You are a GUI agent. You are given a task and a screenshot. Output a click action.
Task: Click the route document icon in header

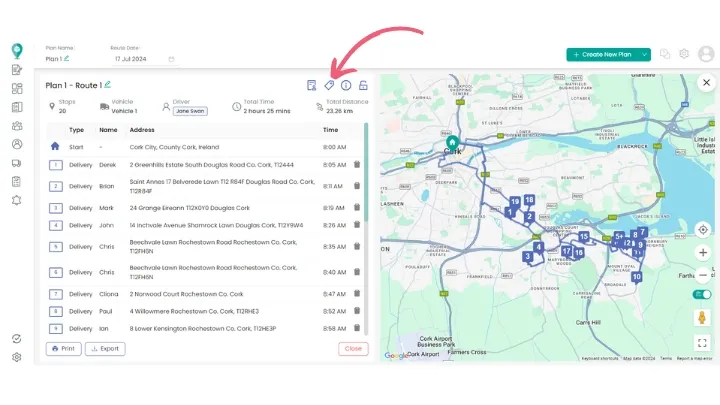click(x=312, y=85)
